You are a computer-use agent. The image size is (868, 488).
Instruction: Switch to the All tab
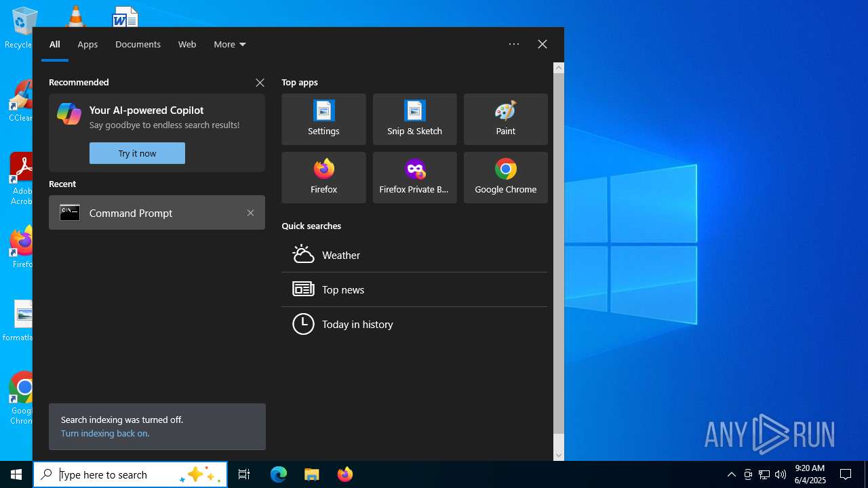point(55,44)
